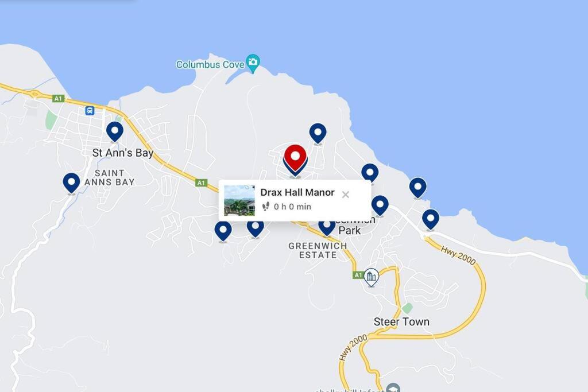Click the Drax Hall Manor title text
Image resolution: width=588 pixels, height=392 pixels.
click(x=297, y=192)
